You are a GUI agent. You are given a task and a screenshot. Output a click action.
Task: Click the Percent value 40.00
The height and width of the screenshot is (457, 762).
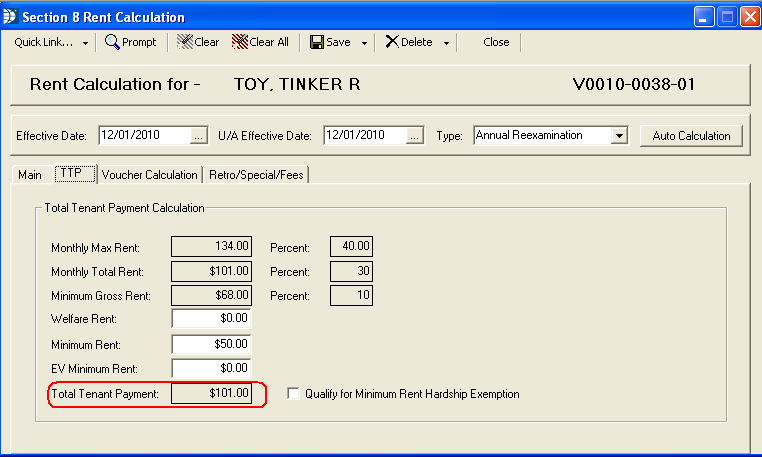351,246
